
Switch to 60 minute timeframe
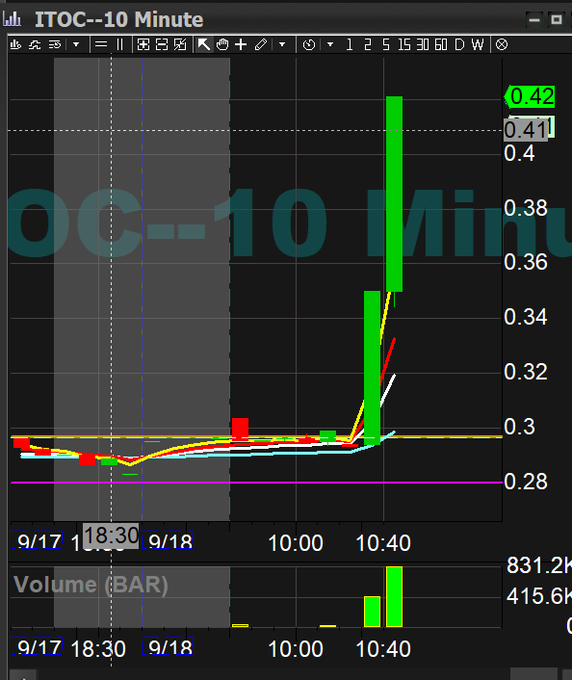click(x=441, y=44)
